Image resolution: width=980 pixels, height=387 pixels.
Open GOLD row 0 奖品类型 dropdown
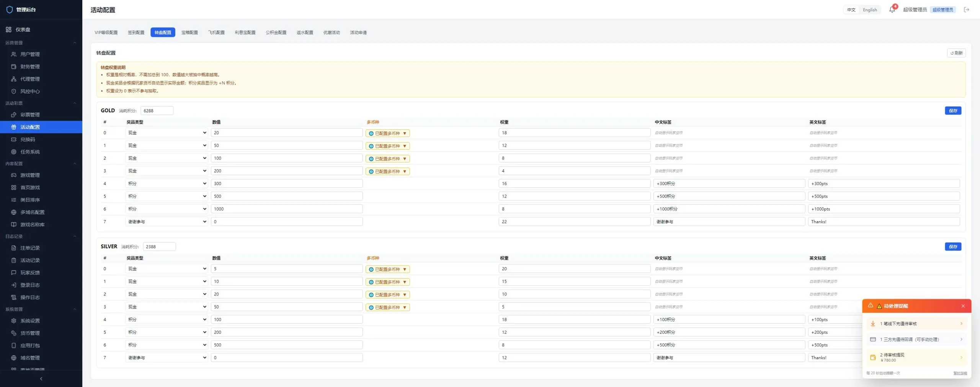pos(167,133)
